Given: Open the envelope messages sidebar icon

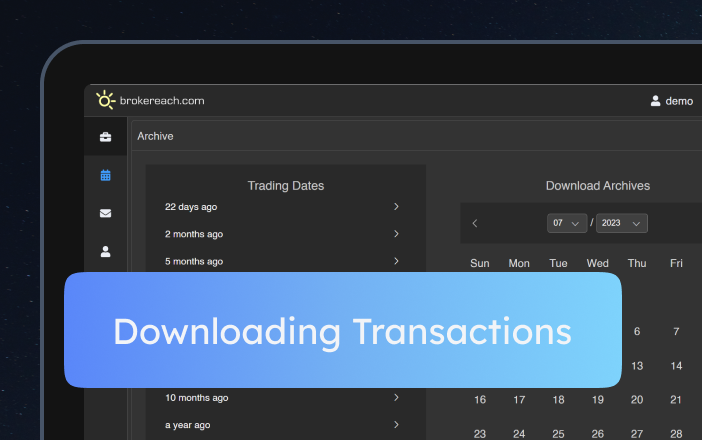Looking at the screenshot, I should pyautogui.click(x=106, y=213).
